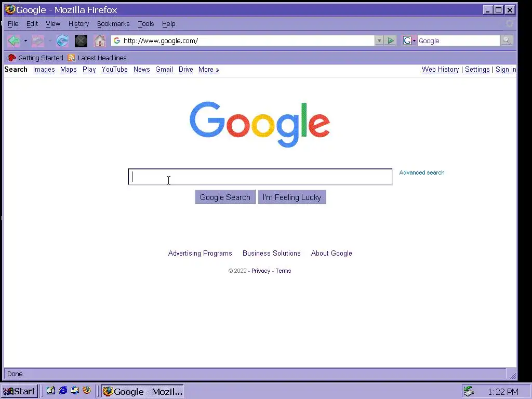
Task: Open the Tools menu
Action: click(146, 24)
